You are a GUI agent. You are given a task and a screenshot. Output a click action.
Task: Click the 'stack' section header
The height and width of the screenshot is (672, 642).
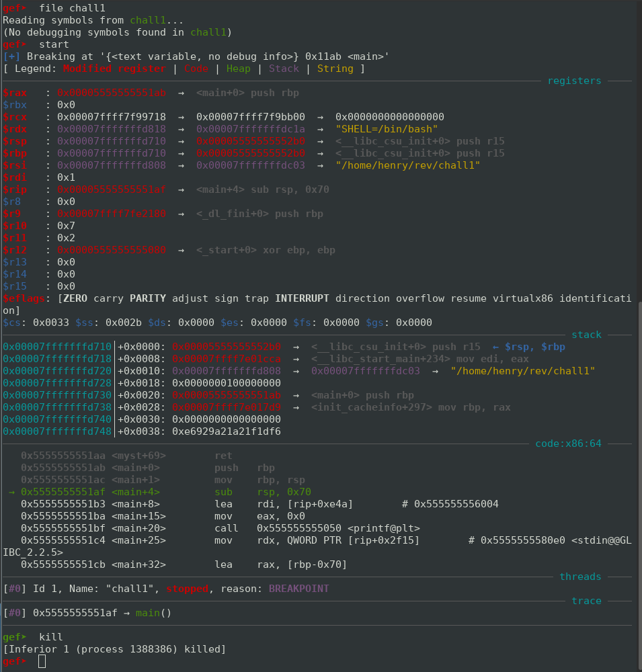point(586,335)
